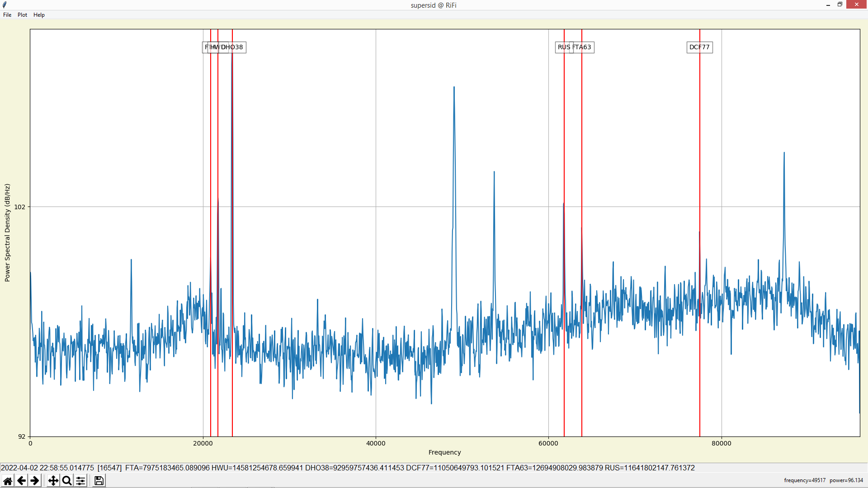
Task: Open the Plot menu
Action: point(22,15)
